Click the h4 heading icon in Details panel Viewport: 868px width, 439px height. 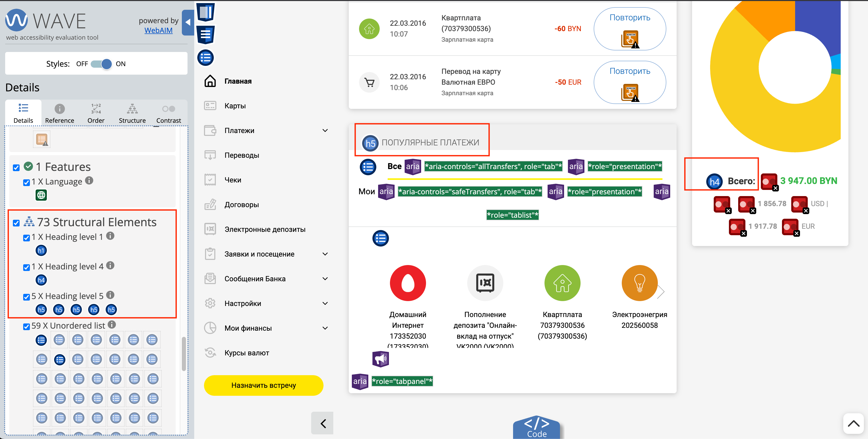(x=41, y=280)
